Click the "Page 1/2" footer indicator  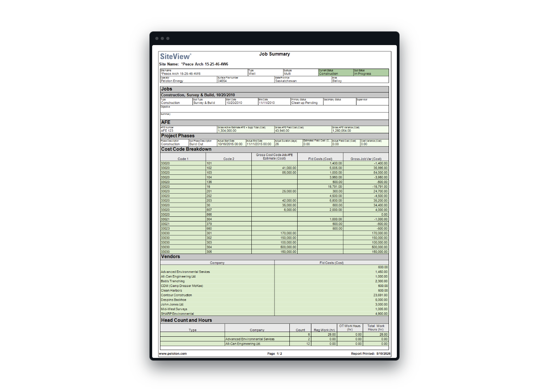274,354
